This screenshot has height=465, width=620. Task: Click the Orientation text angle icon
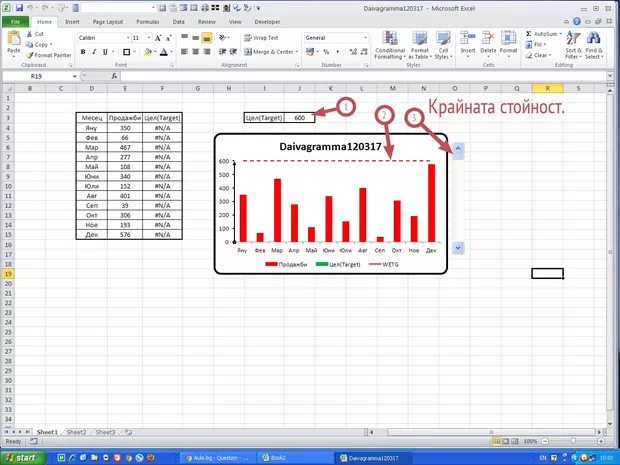pos(223,38)
